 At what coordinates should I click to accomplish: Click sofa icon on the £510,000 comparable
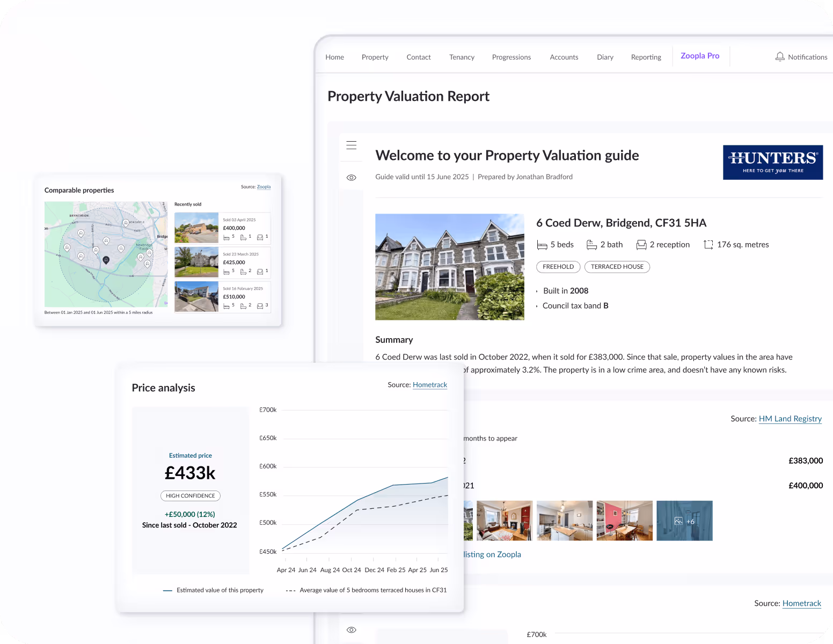(260, 306)
